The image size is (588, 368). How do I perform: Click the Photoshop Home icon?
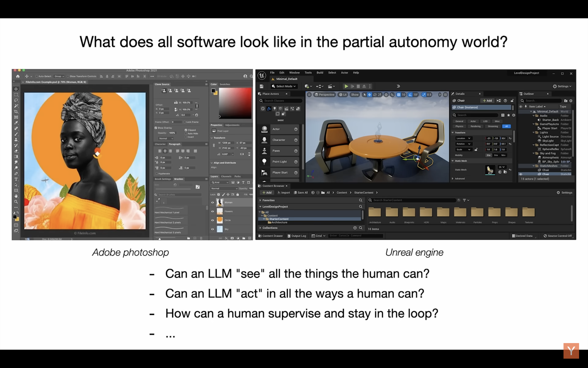[x=18, y=76]
